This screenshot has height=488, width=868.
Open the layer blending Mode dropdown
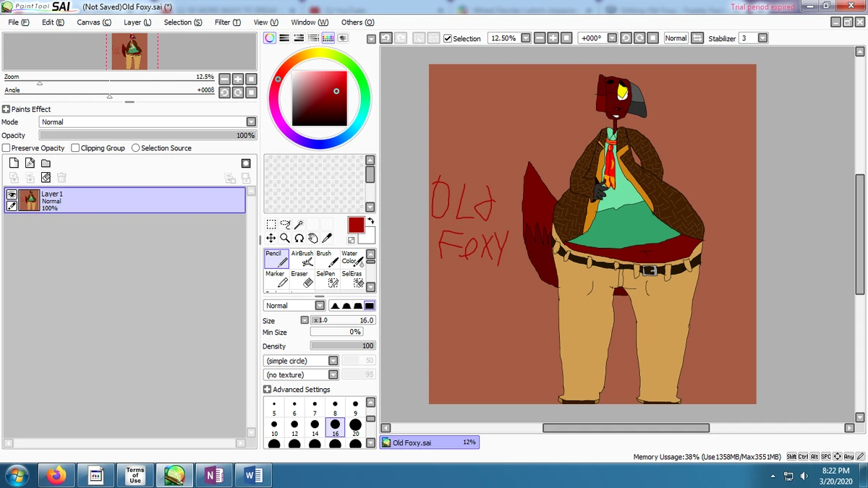coord(251,121)
